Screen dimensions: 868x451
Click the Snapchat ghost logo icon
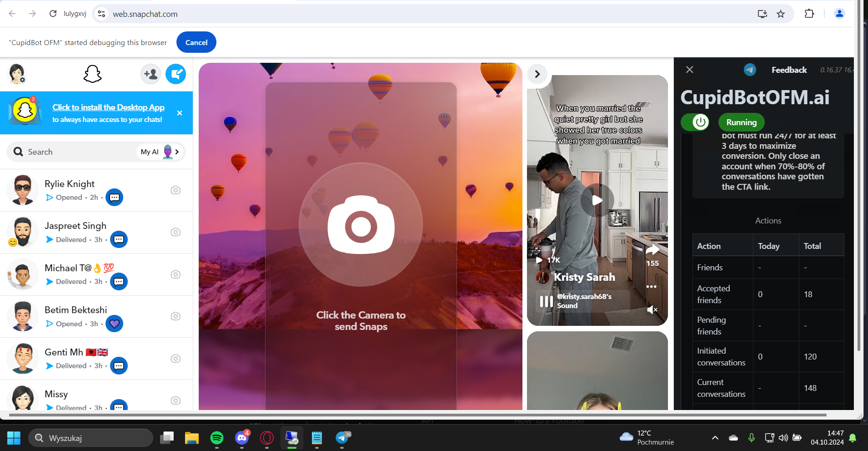tap(92, 74)
